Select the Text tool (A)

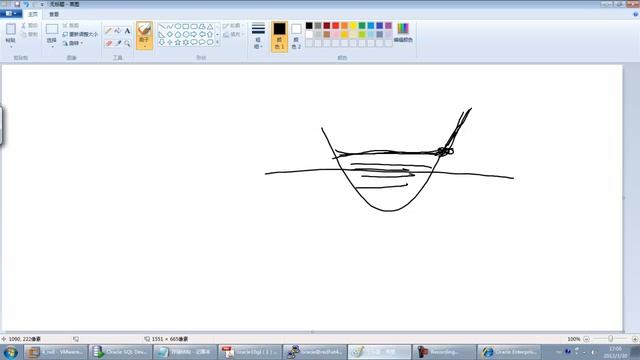127,31
